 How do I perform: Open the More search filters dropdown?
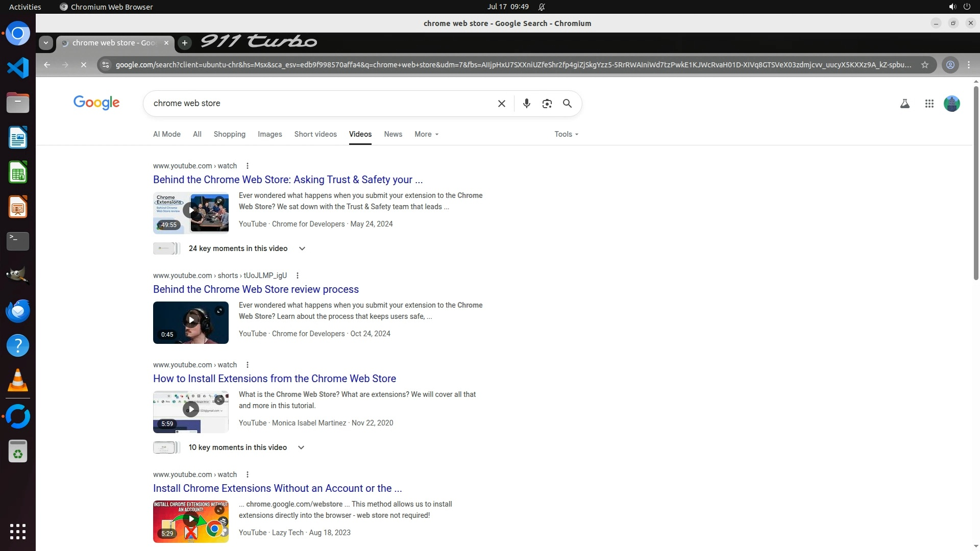pos(426,134)
